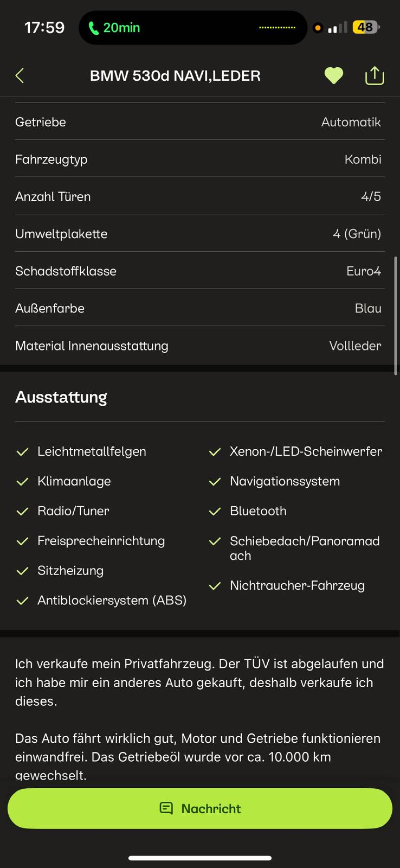400x868 pixels.
Task: Tap the Außenfarbe Blau row
Action: click(200, 308)
